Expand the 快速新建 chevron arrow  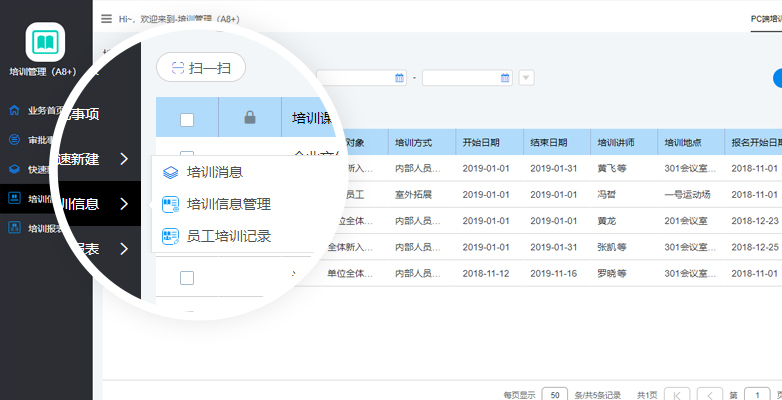tap(123, 159)
